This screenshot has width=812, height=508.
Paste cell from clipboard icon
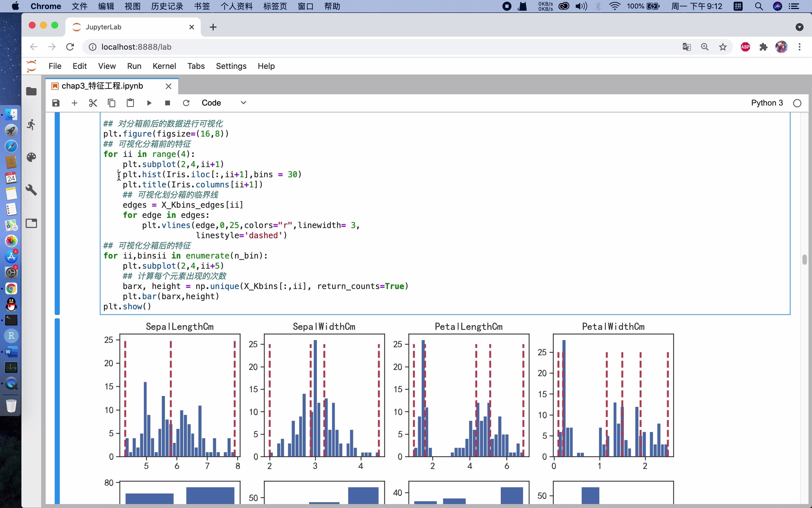pos(130,103)
